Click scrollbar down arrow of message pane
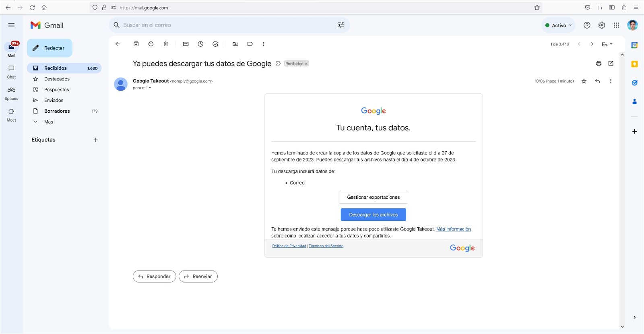This screenshot has height=334, width=644. (622, 327)
